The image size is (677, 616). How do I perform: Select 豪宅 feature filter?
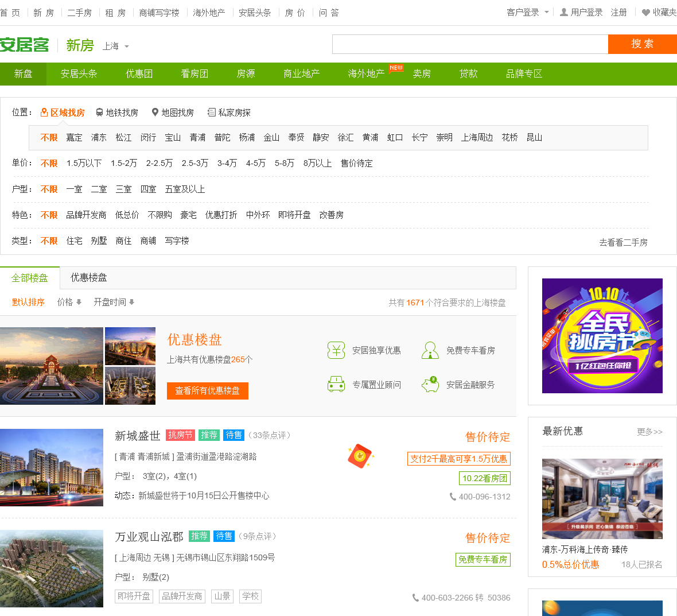pos(188,215)
